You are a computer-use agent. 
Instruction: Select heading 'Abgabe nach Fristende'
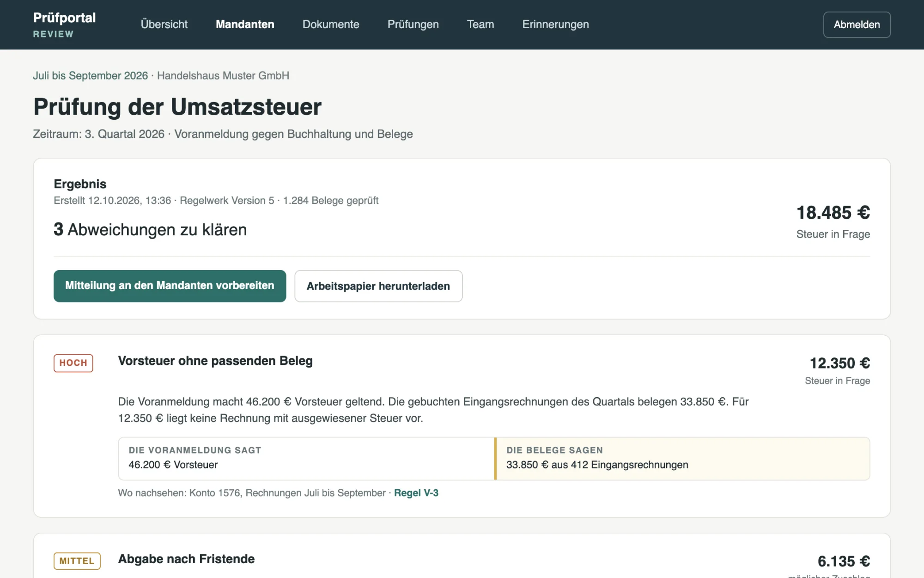point(186,559)
